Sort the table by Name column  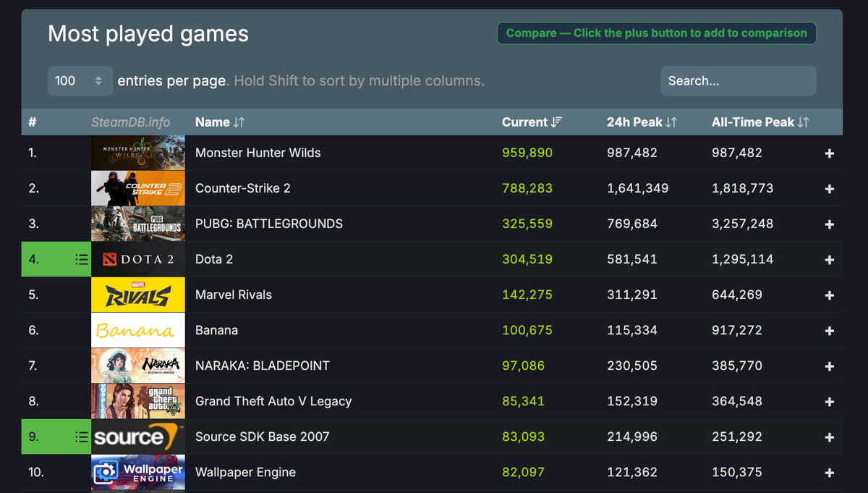point(220,122)
